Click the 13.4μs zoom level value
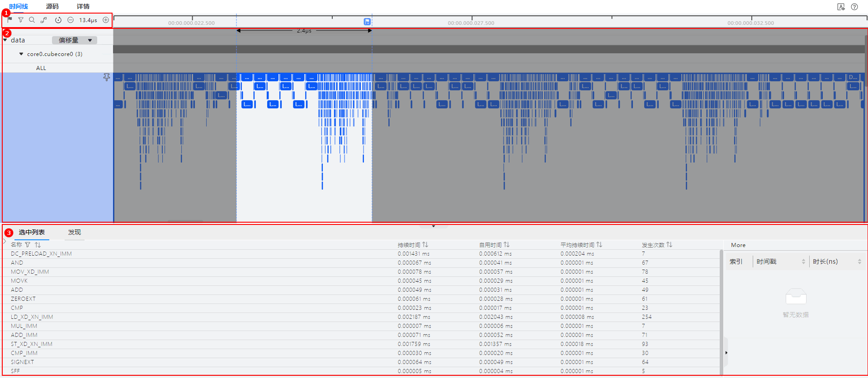868x378 pixels. pos(88,20)
